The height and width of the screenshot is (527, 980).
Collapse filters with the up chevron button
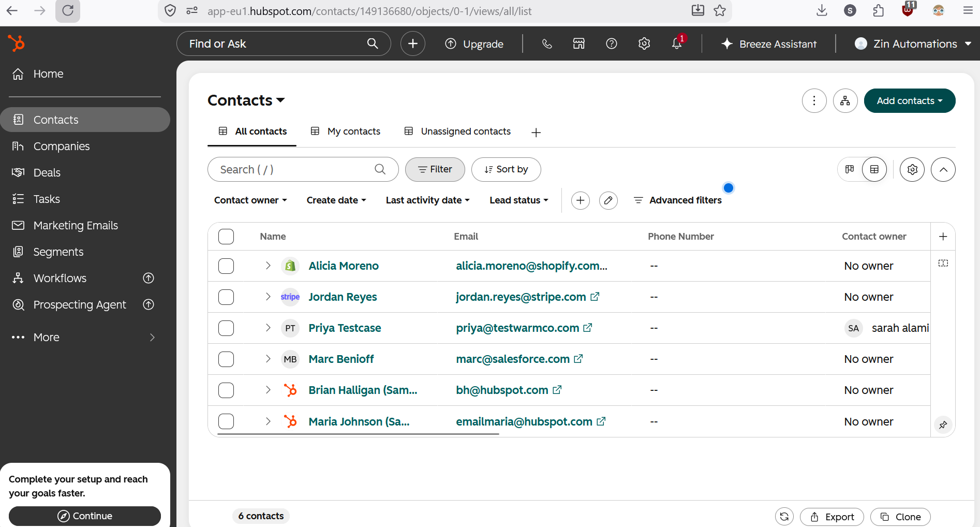coord(943,169)
